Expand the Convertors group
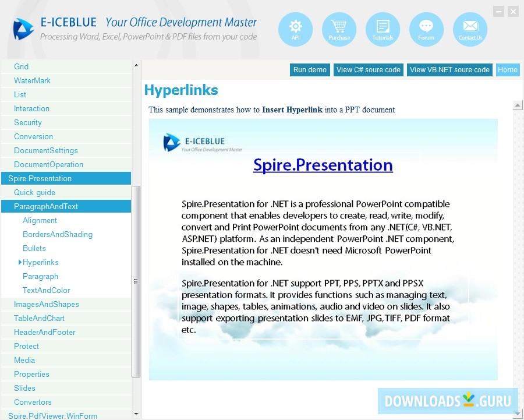Image resolution: width=524 pixels, height=420 pixels. click(x=66, y=403)
